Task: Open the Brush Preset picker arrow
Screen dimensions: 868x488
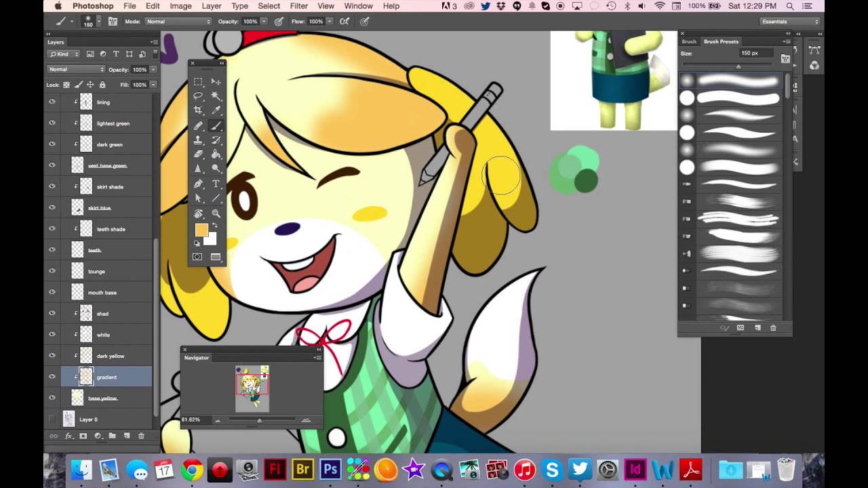Action: 98,21
